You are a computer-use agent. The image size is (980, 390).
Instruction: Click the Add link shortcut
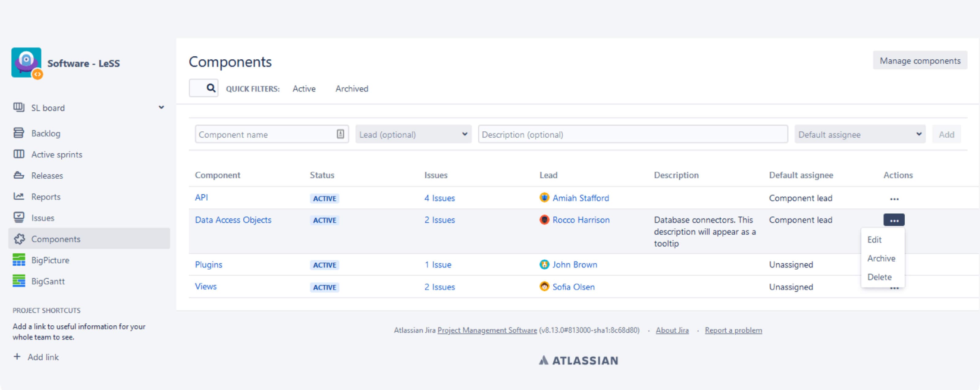[x=43, y=357]
